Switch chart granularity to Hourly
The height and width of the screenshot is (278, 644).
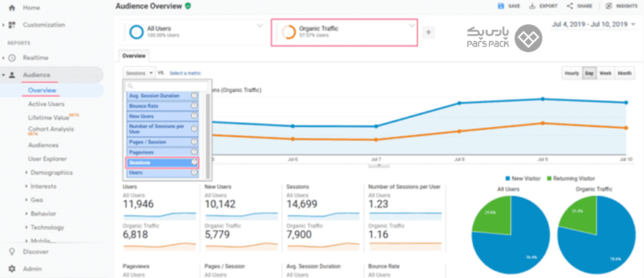pyautogui.click(x=572, y=74)
